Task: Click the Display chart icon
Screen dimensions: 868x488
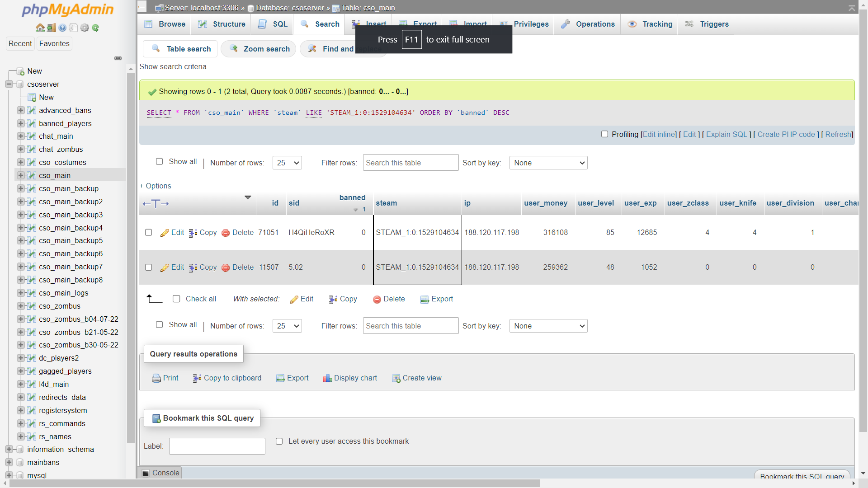Action: click(327, 378)
